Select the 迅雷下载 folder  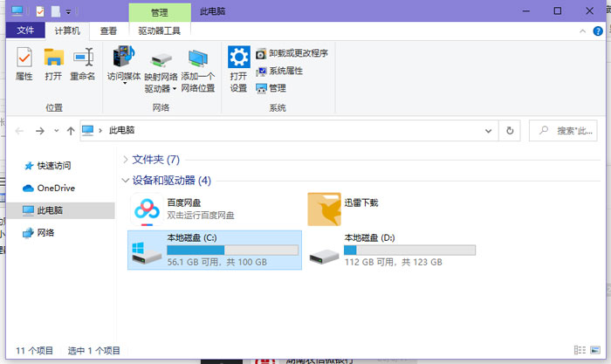(x=343, y=209)
